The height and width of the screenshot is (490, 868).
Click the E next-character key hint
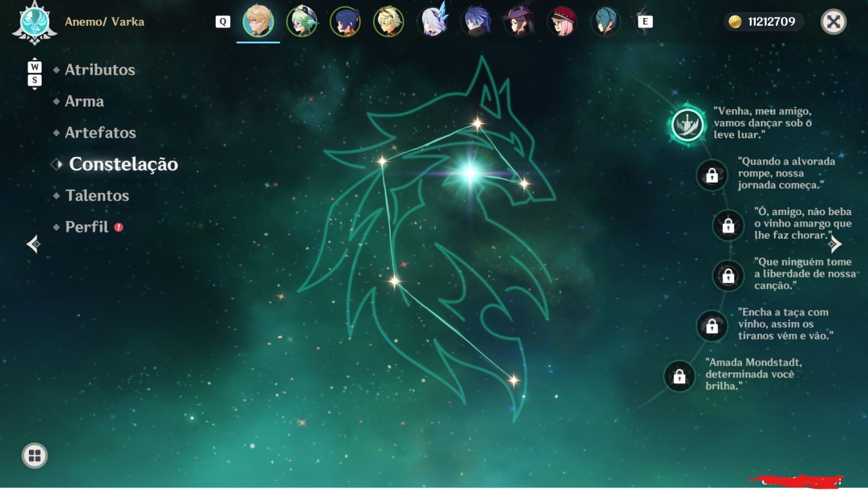point(646,22)
